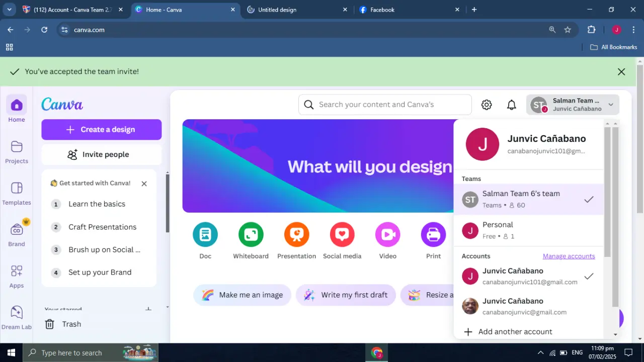Screen dimensions: 644x362
Task: Switch to the Personal team
Action: pos(529,230)
